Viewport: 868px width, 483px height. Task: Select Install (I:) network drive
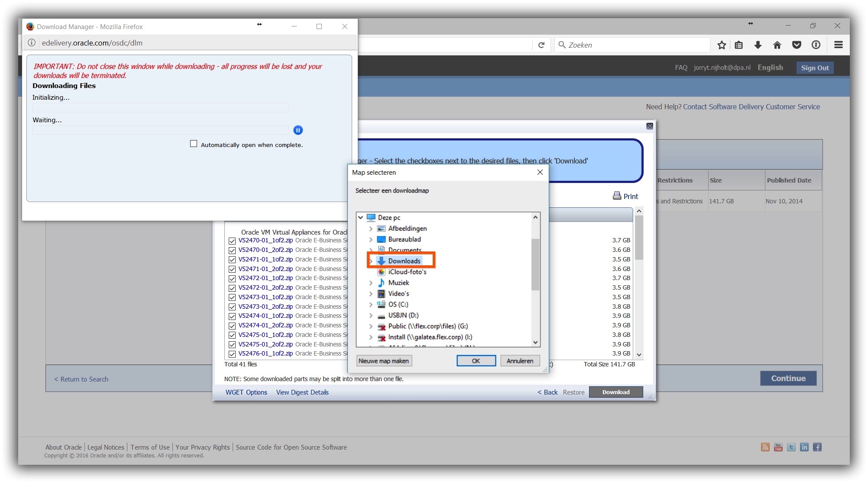click(x=430, y=337)
